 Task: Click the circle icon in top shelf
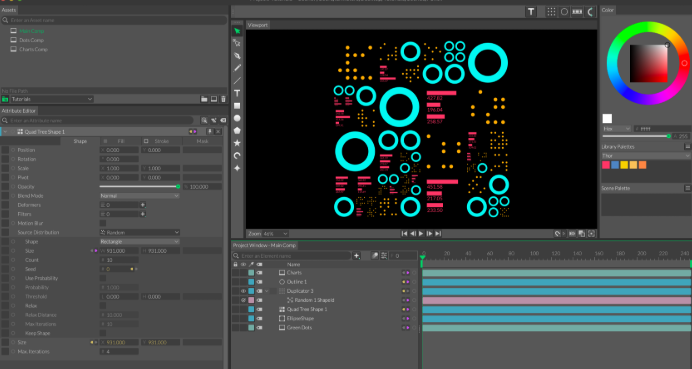[x=564, y=12]
